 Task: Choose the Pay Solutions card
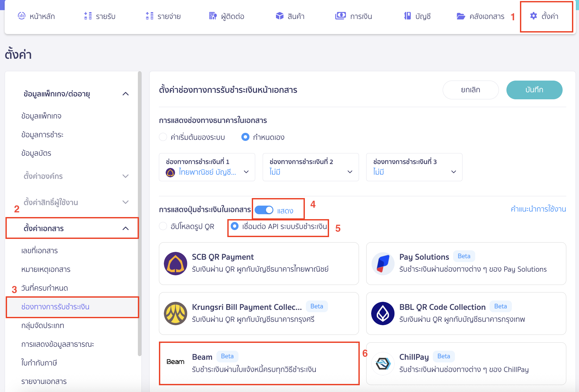tap(466, 264)
